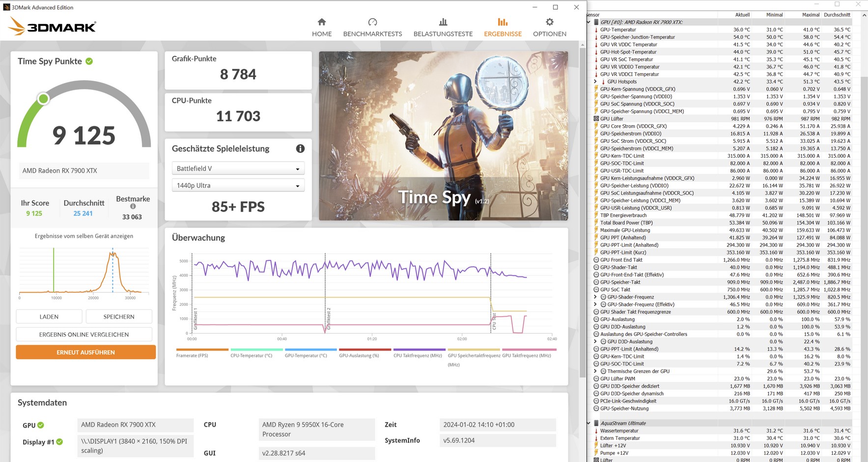Click the thermometer icon beside Wassertemperatur

coord(596,431)
